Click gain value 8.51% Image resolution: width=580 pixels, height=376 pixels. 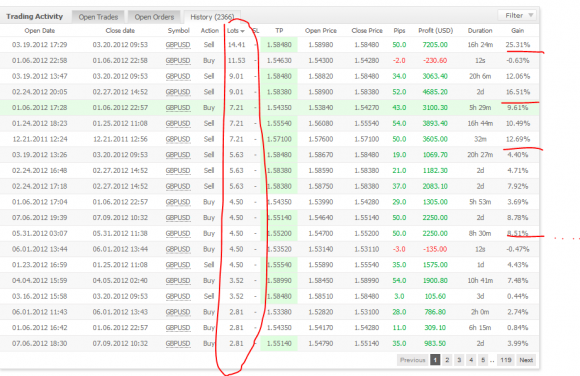tap(517, 234)
